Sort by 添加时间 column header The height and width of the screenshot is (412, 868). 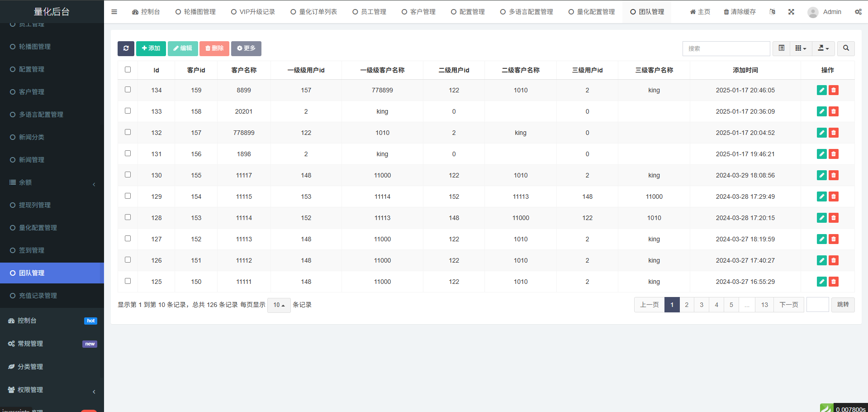[x=745, y=70]
